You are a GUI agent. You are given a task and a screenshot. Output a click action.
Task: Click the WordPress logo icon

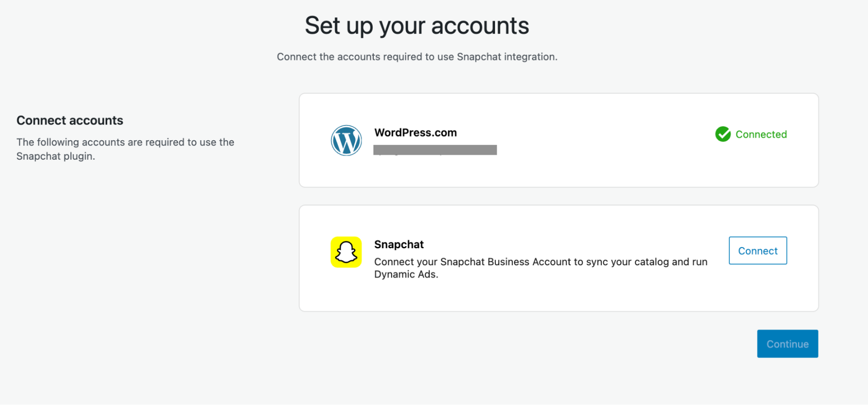click(346, 140)
